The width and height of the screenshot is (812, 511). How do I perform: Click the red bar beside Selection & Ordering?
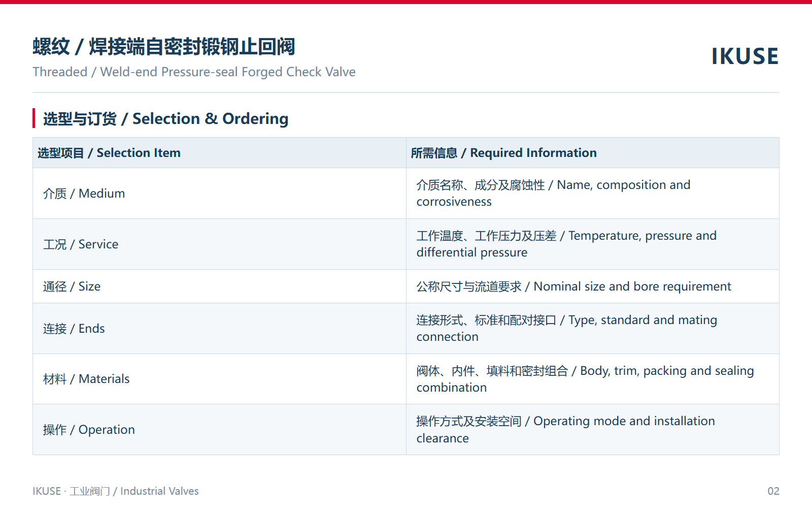click(34, 118)
